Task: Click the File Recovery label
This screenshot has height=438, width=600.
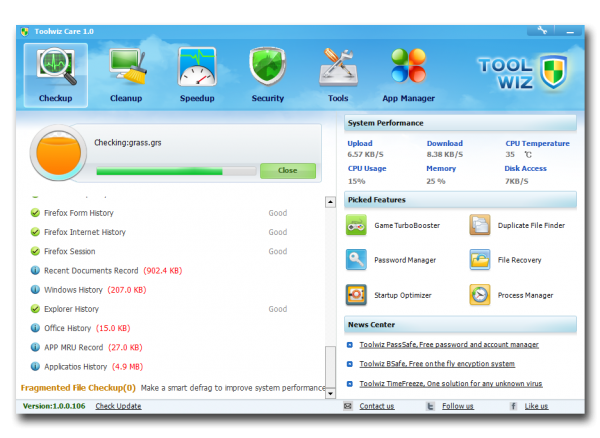Action: (520, 261)
